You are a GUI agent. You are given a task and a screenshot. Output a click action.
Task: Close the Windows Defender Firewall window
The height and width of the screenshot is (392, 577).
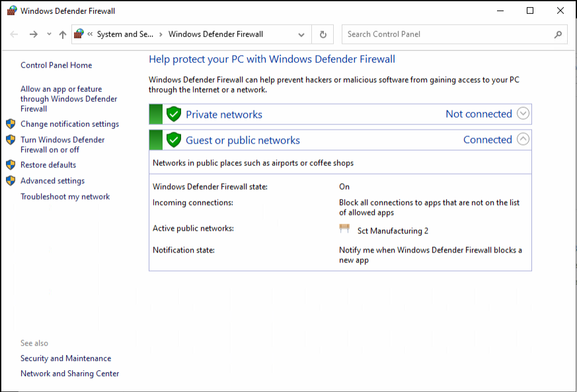click(560, 11)
